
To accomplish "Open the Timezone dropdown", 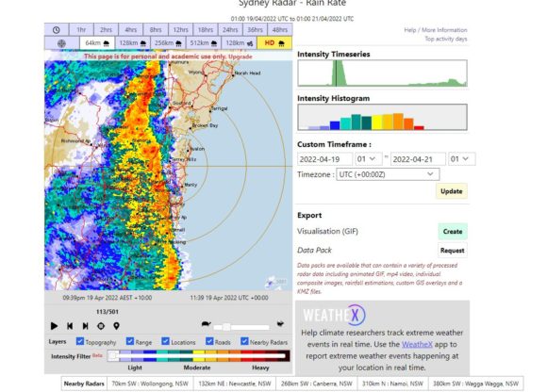I will coord(388,174).
